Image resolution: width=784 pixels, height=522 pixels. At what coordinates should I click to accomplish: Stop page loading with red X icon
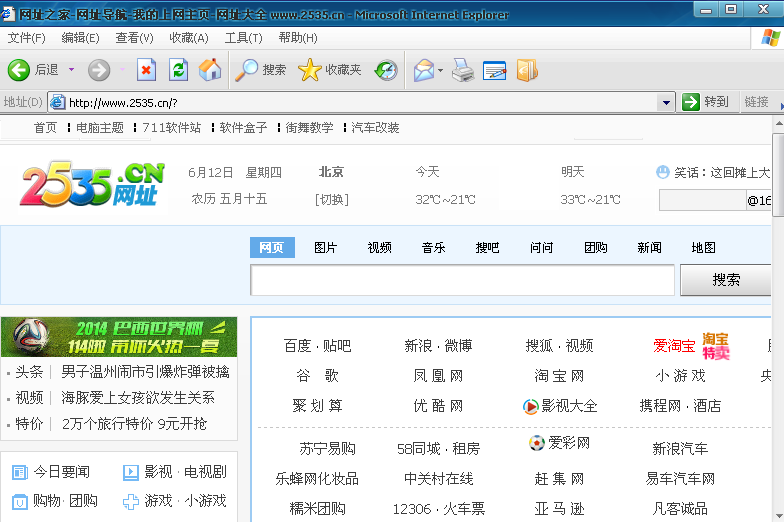(146, 70)
